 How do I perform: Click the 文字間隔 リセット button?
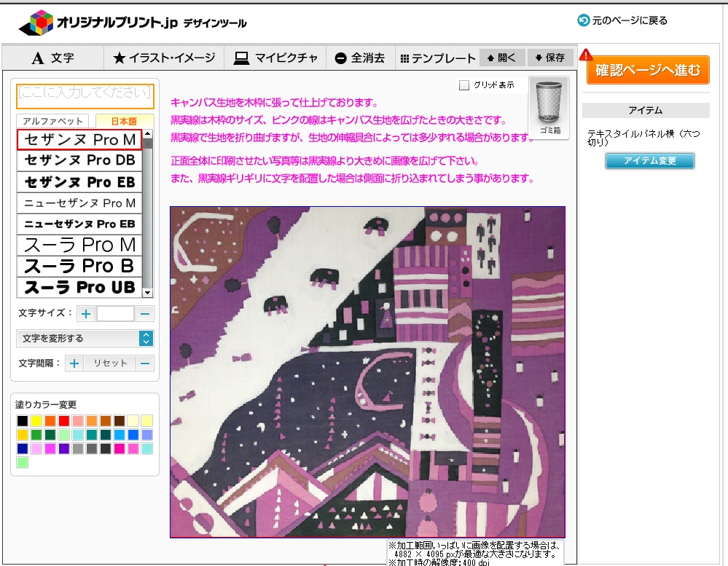[110, 363]
